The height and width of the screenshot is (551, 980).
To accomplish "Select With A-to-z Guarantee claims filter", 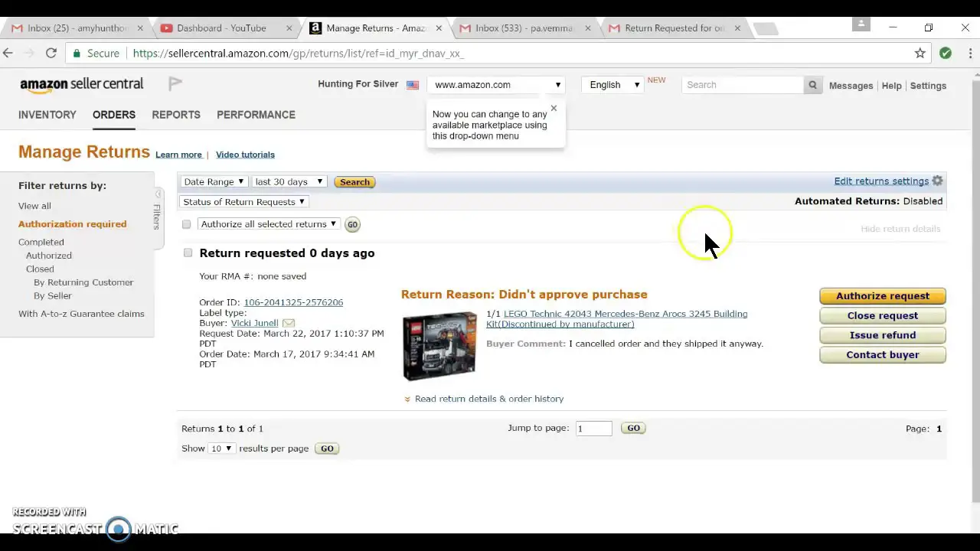I will coord(81,314).
